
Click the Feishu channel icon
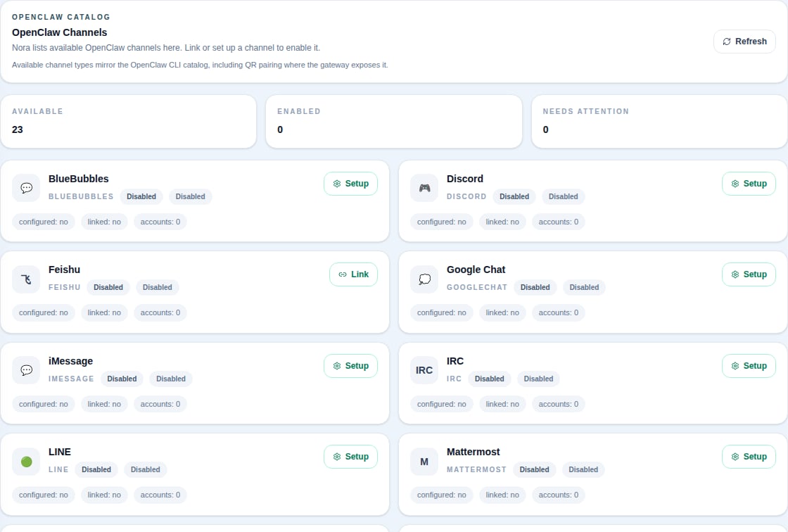point(26,279)
